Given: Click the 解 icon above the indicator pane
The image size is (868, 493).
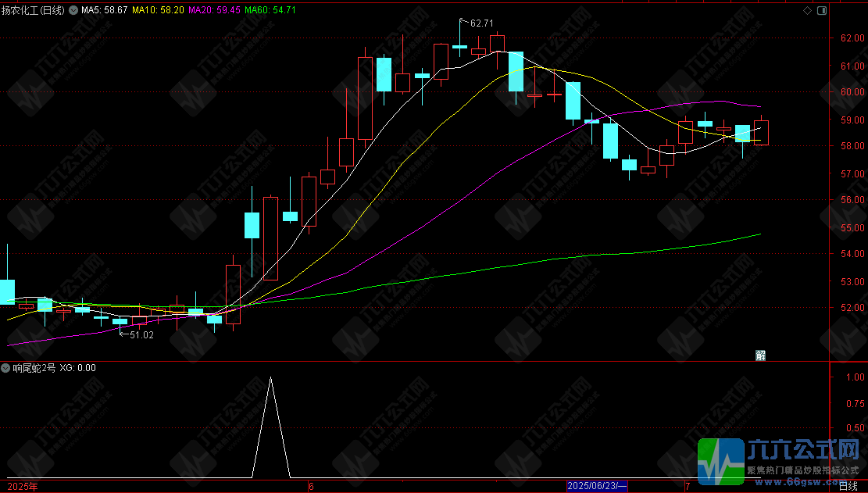Looking at the screenshot, I should [761, 355].
